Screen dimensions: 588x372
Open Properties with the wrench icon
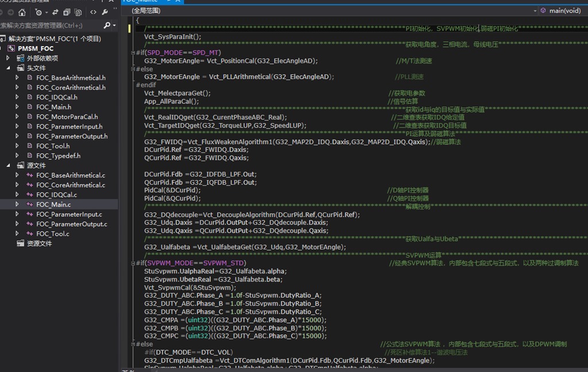point(105,12)
